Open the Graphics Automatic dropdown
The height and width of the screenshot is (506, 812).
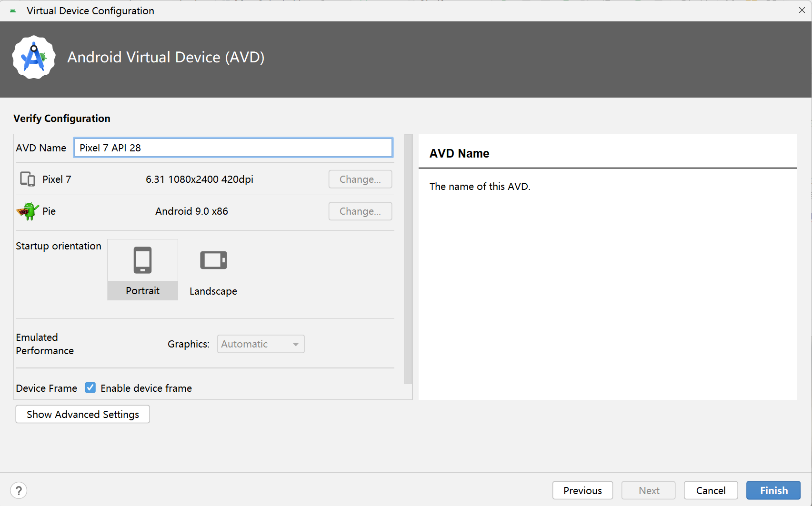click(x=261, y=344)
